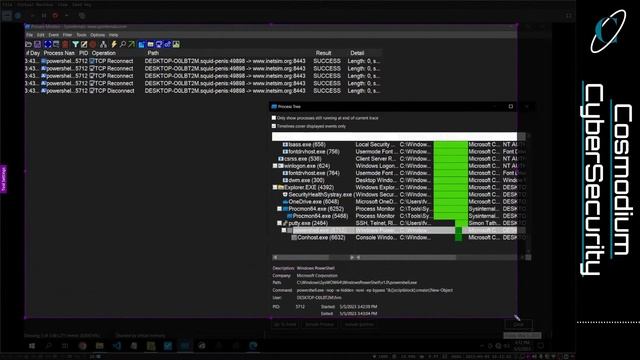The width and height of the screenshot is (640, 360).
Task: Open the Tools menu
Action: [x=81, y=35]
